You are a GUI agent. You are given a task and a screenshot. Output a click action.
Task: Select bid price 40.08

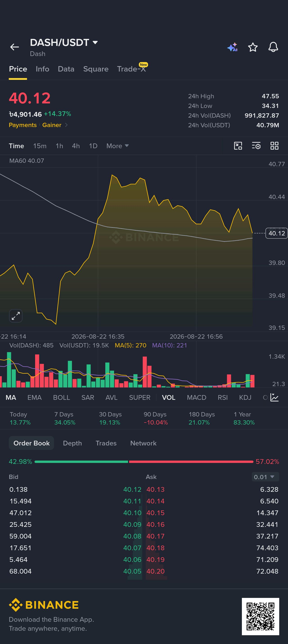(132, 536)
